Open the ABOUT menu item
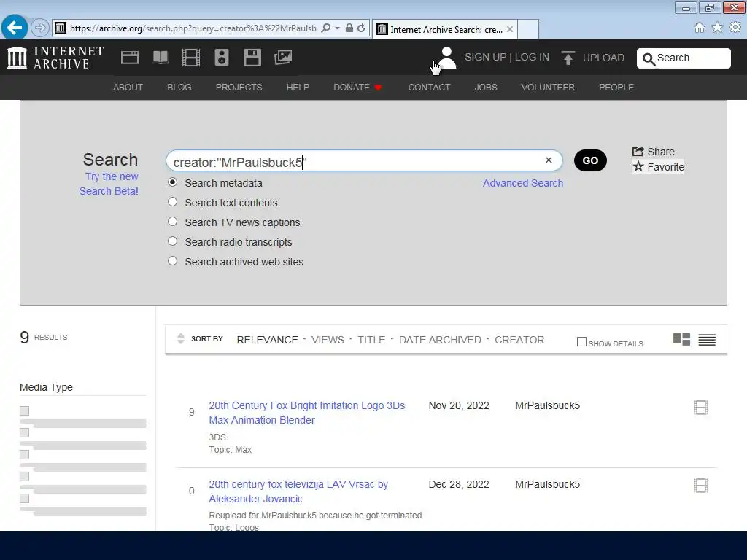Viewport: 747px width, 560px height. point(128,87)
